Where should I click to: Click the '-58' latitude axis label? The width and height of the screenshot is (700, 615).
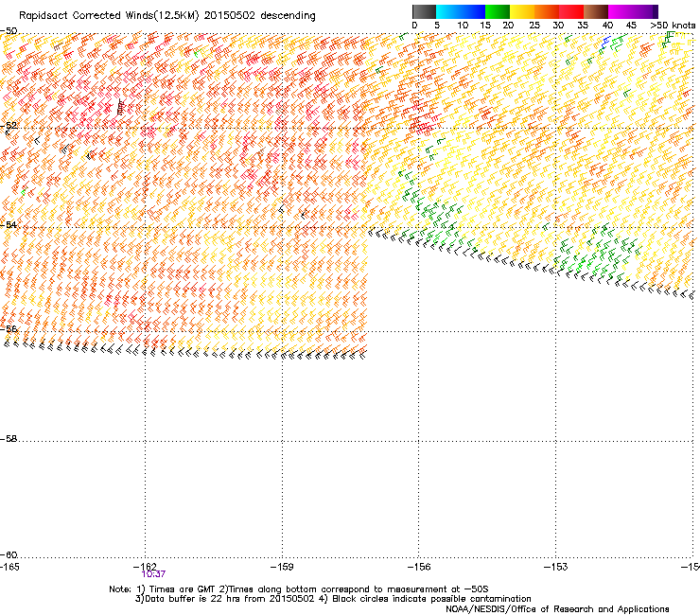pyautogui.click(x=9, y=439)
